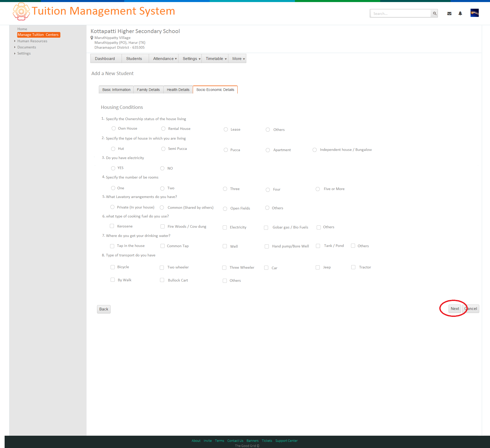The width and height of the screenshot is (490, 448).
Task: Check the By Walk checkbox
Action: click(x=113, y=280)
